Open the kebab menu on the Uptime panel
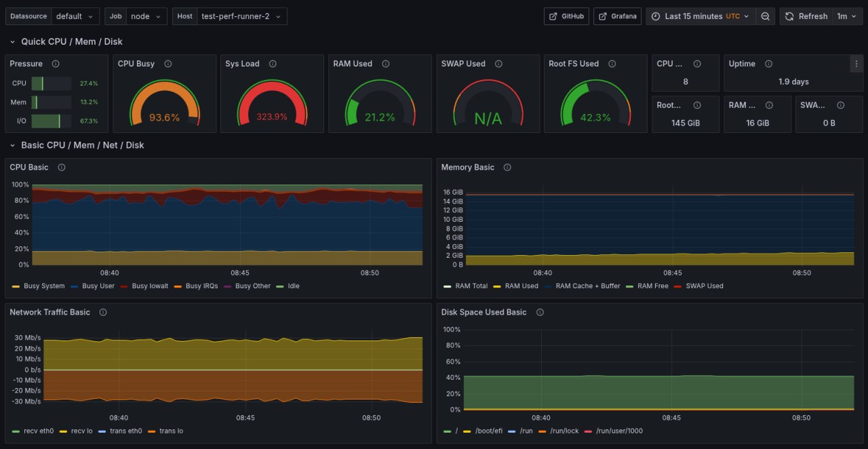The width and height of the screenshot is (868, 449). coord(856,63)
